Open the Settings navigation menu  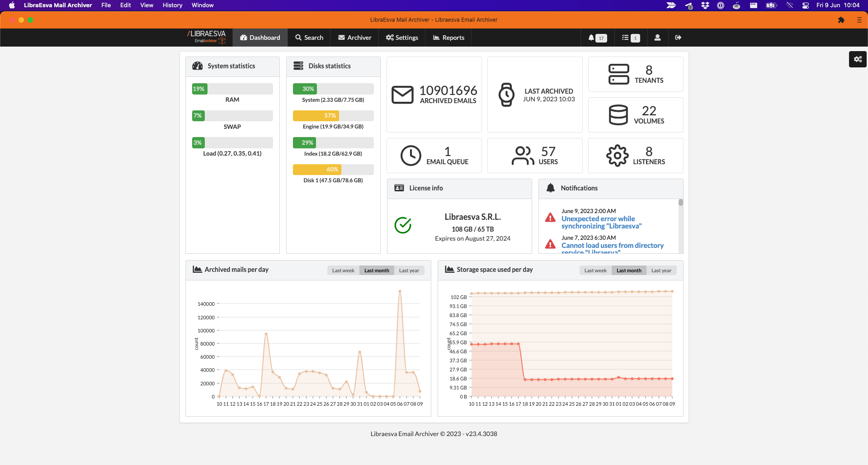pyautogui.click(x=402, y=38)
